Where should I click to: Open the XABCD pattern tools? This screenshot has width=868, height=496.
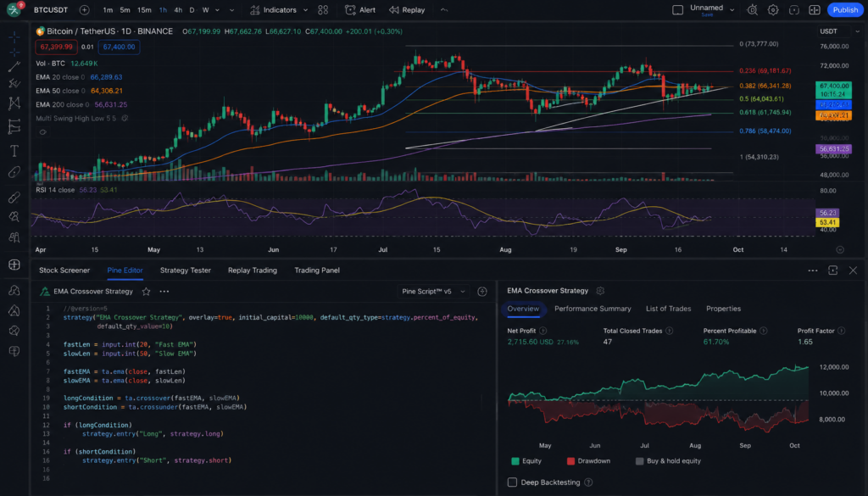coord(14,103)
